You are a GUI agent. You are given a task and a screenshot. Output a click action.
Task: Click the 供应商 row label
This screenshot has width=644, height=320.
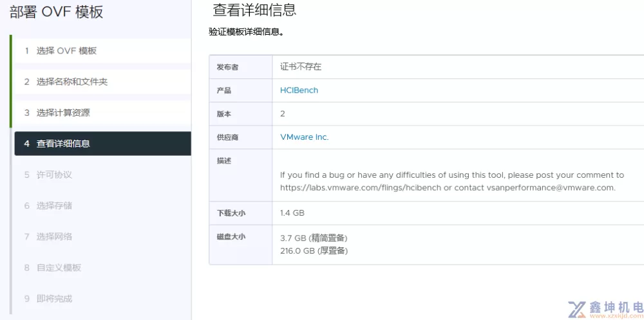227,137
